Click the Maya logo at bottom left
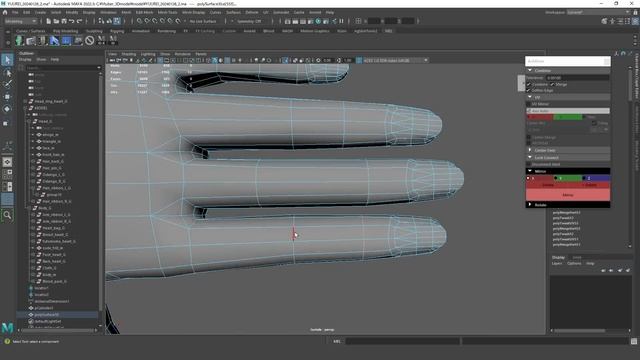Screen dimensions: 640x360 point(7,327)
